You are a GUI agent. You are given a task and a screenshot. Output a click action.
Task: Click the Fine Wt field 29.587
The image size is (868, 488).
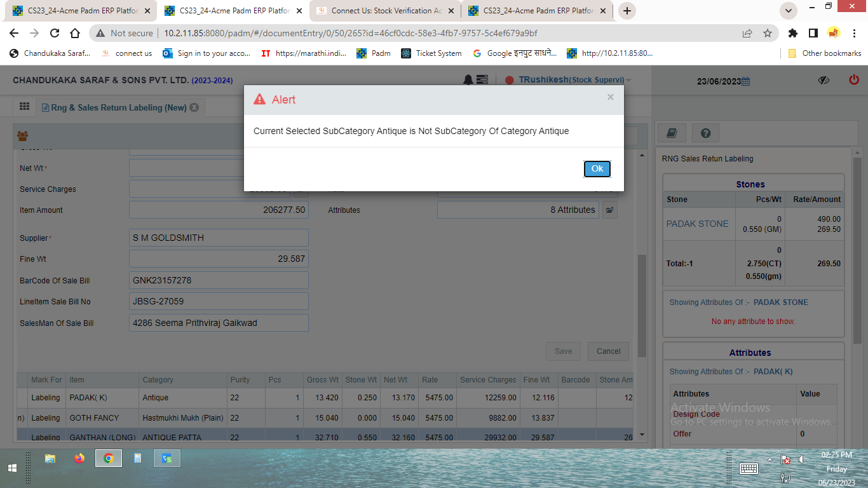pos(219,259)
